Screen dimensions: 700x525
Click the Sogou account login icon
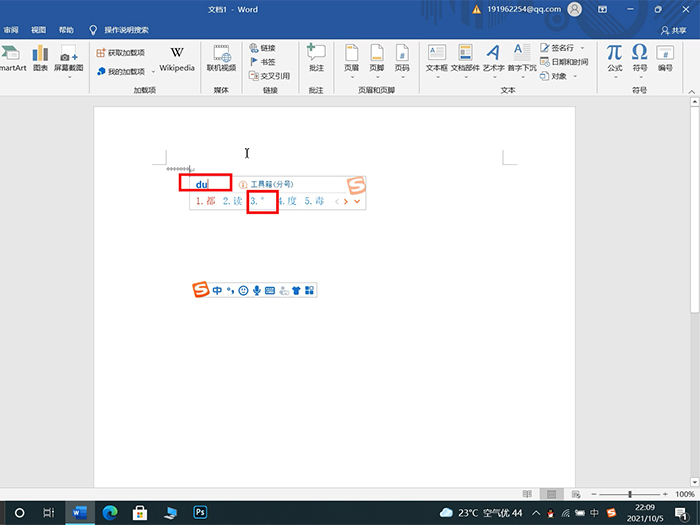coord(283,291)
